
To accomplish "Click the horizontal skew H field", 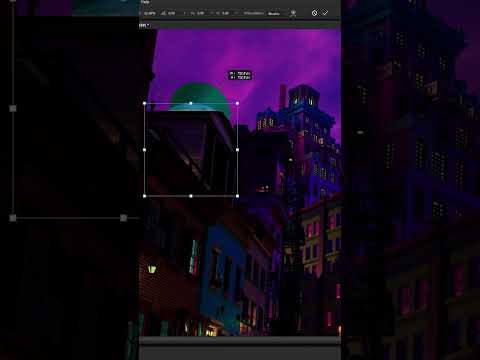I will pyautogui.click(x=198, y=13).
